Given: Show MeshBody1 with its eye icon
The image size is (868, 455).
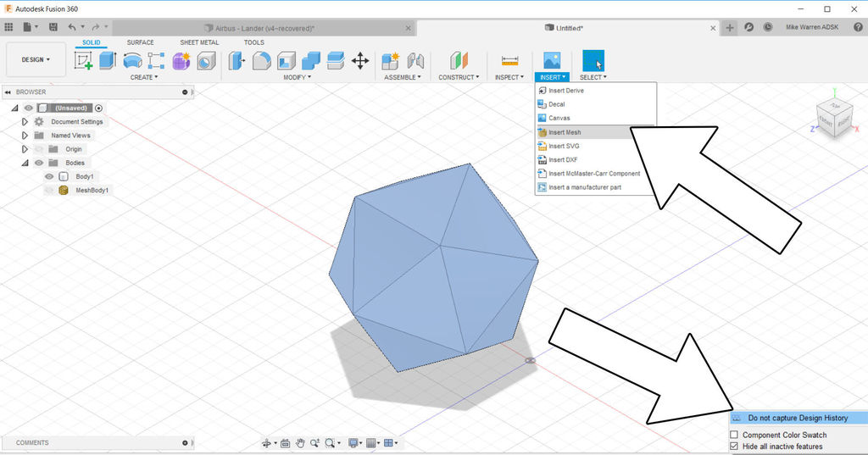Looking at the screenshot, I should click(49, 191).
